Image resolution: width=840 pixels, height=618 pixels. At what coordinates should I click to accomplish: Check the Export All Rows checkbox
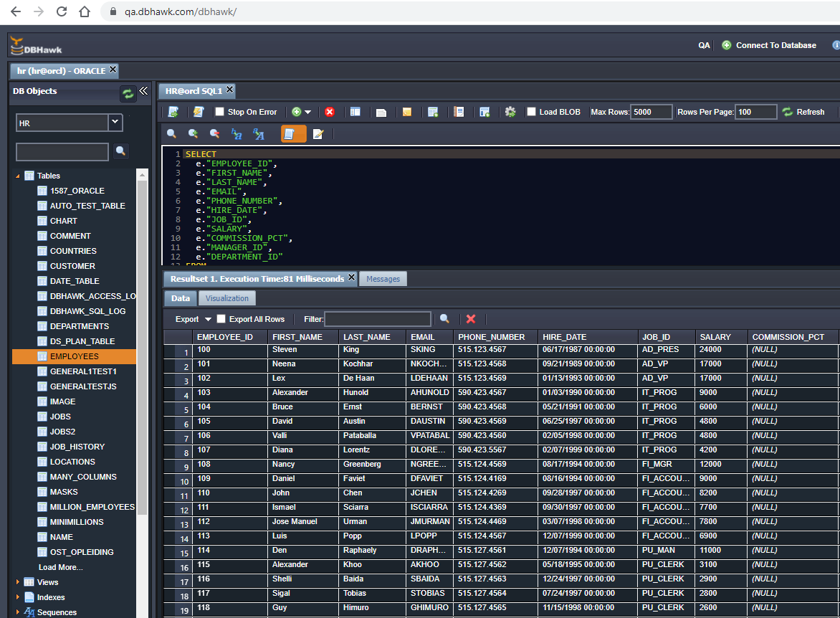point(221,318)
